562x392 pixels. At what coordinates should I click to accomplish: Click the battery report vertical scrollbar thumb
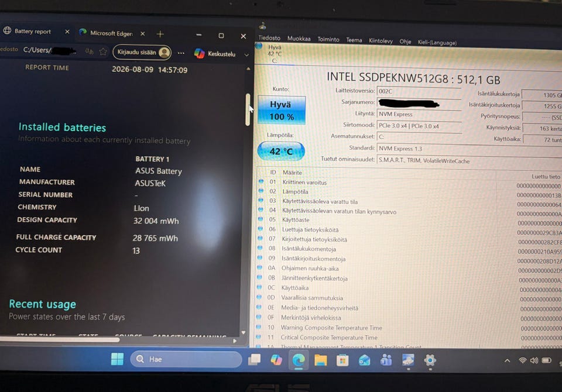tap(248, 109)
